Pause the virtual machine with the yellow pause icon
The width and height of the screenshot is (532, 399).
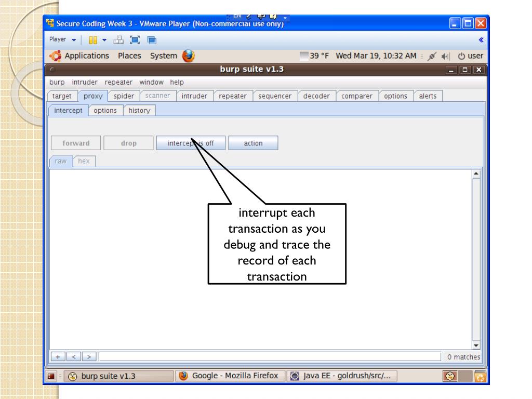tap(92, 40)
